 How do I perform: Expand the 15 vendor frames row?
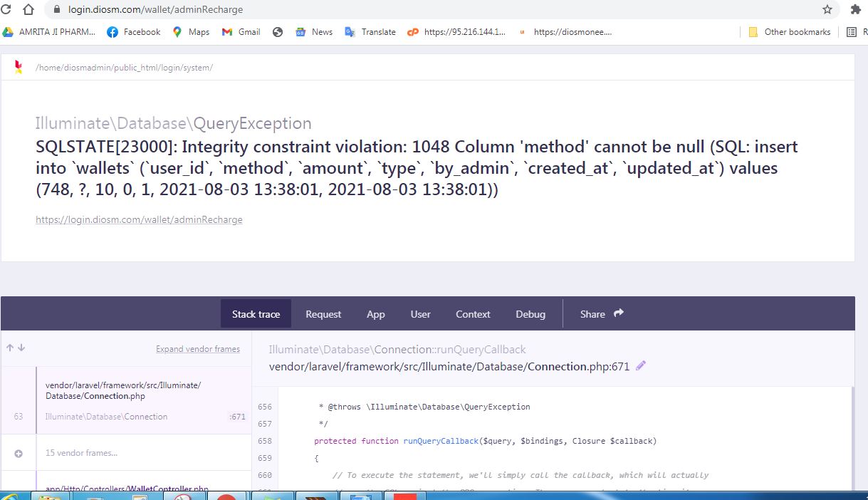pos(126,453)
